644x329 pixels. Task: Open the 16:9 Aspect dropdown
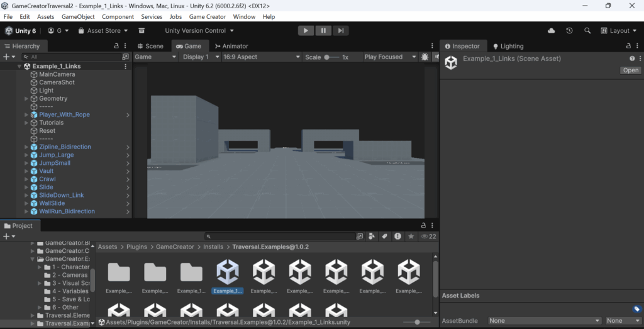[261, 57]
